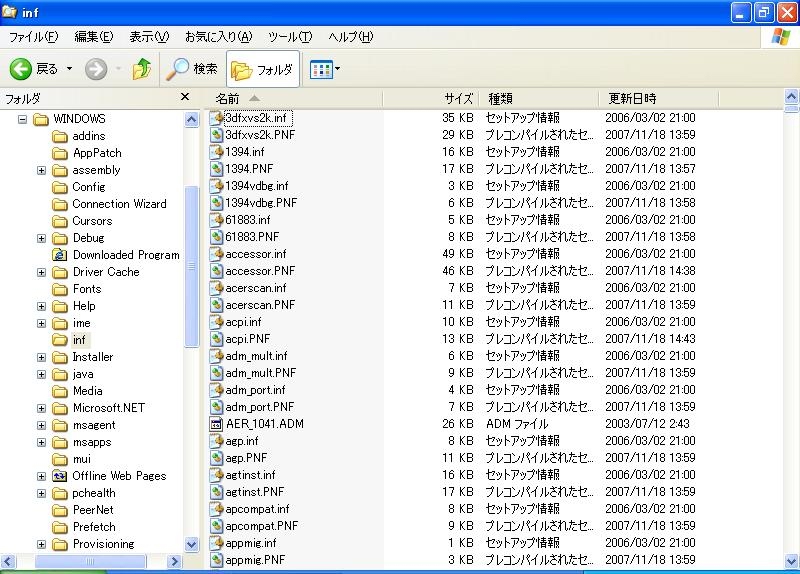This screenshot has width=800, height=574.
Task: Select the Offline Web Pages folder icon
Action: [x=60, y=476]
